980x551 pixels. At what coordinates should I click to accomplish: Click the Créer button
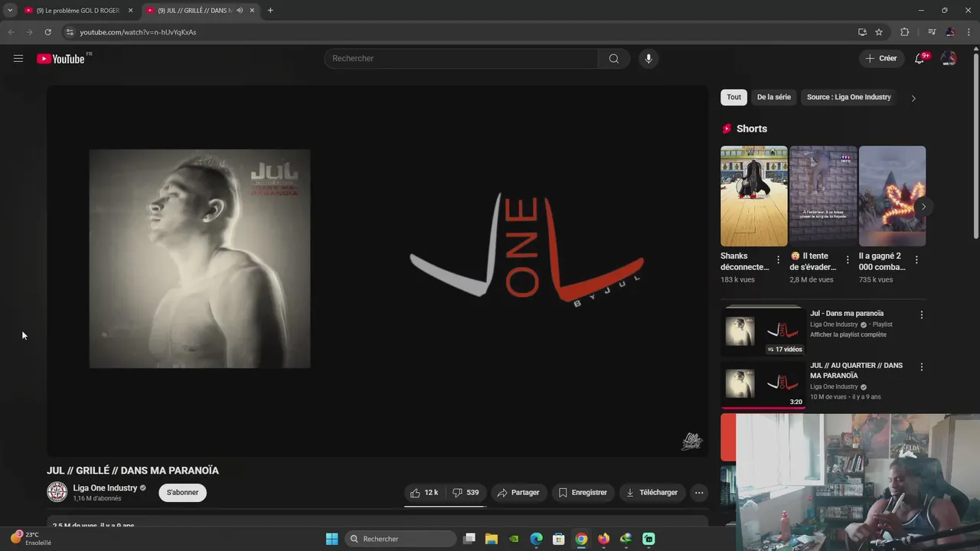(x=881, y=58)
